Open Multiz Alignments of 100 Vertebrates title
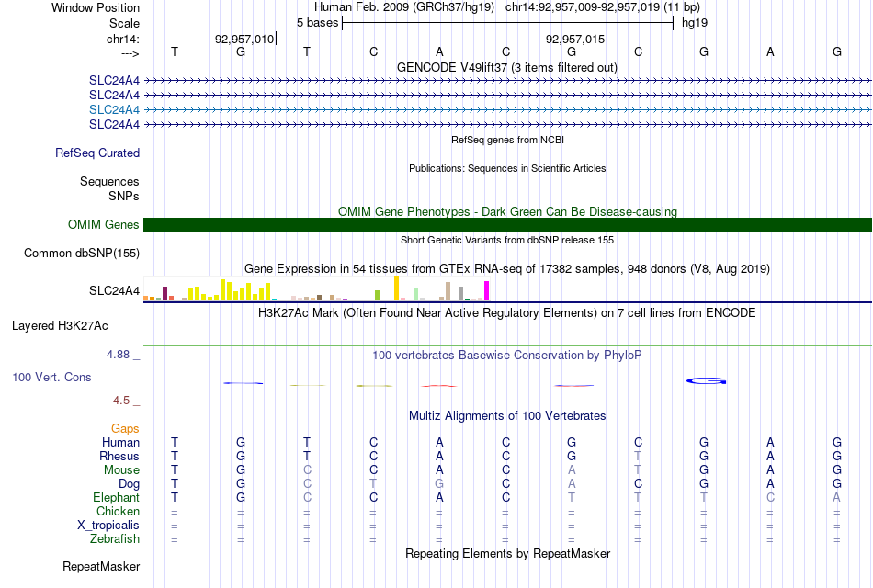The height and width of the screenshot is (588, 873). coord(507,416)
